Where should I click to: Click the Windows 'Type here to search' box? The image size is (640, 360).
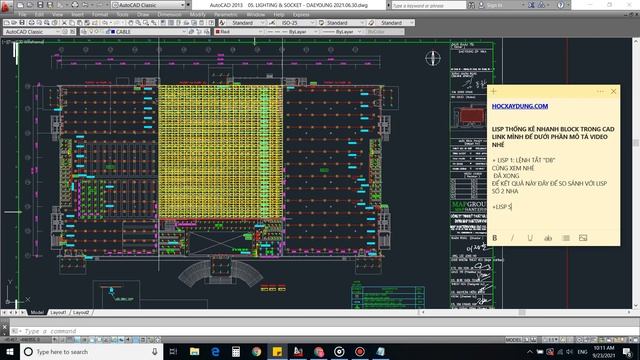tap(92, 351)
